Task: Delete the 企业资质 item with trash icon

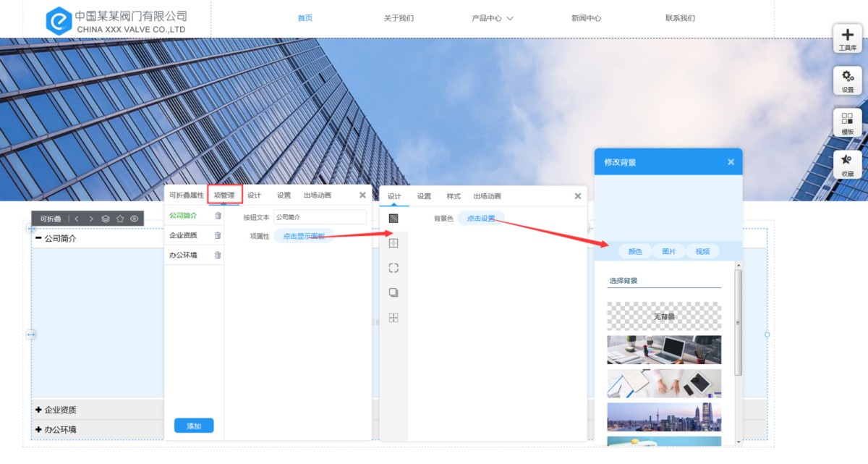Action: (x=218, y=235)
